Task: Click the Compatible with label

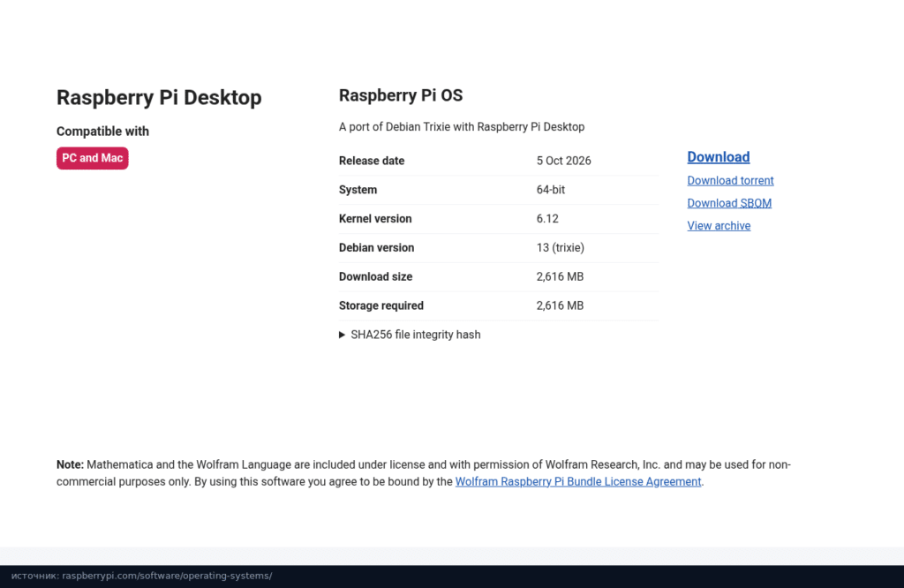Action: (102, 132)
